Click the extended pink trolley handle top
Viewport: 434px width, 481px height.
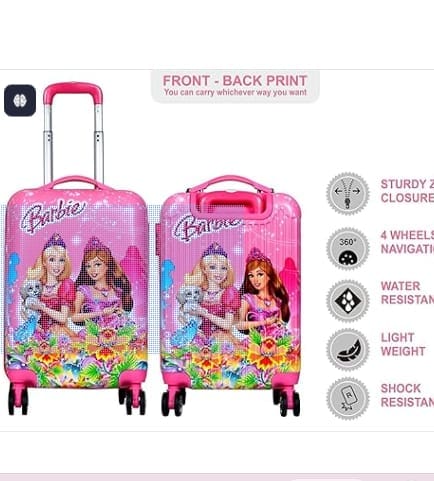(x=73, y=91)
